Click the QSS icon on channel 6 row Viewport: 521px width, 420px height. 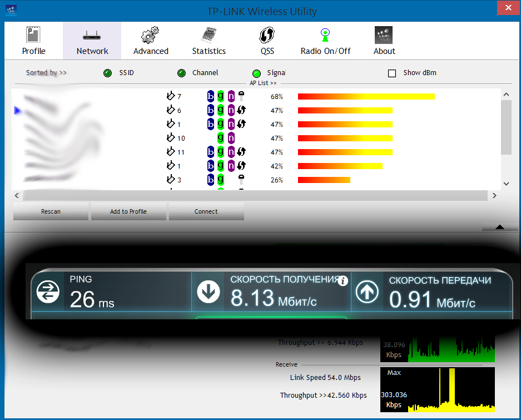(241, 110)
